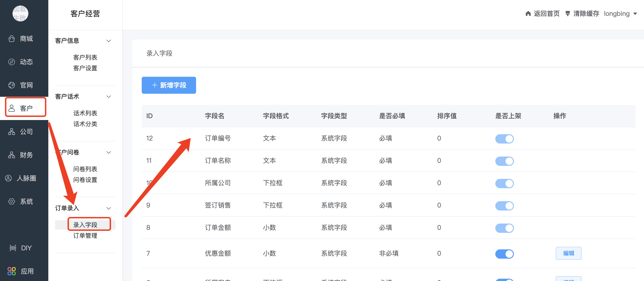The width and height of the screenshot is (644, 281).
Task: Click the brush icon beside 清除缓存
Action: click(568, 13)
